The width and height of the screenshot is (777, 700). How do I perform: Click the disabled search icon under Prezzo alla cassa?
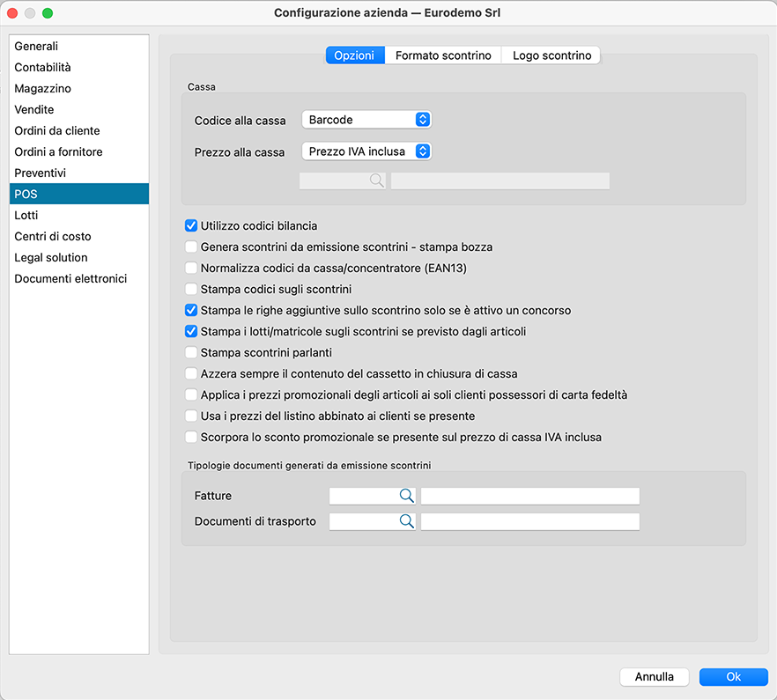[376, 181]
